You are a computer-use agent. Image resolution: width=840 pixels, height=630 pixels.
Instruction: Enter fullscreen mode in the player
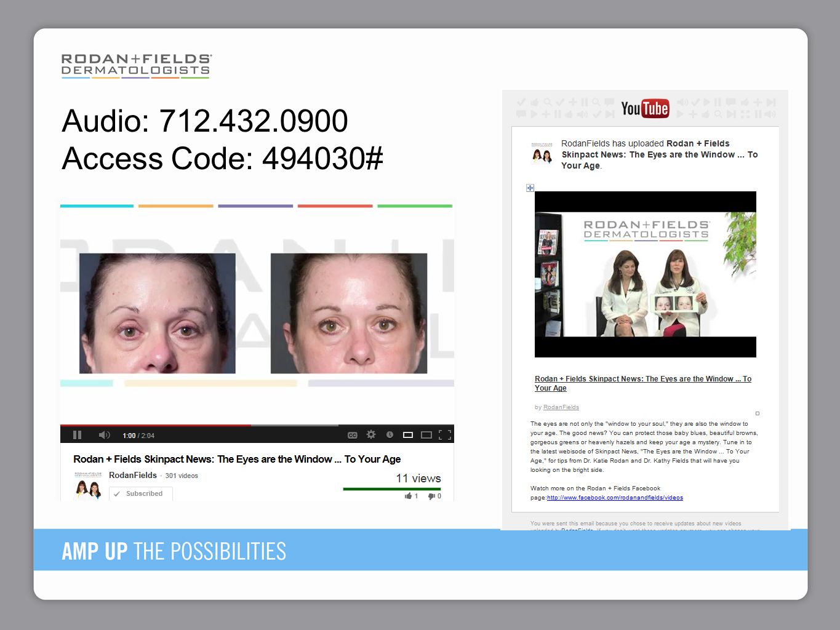click(x=445, y=435)
